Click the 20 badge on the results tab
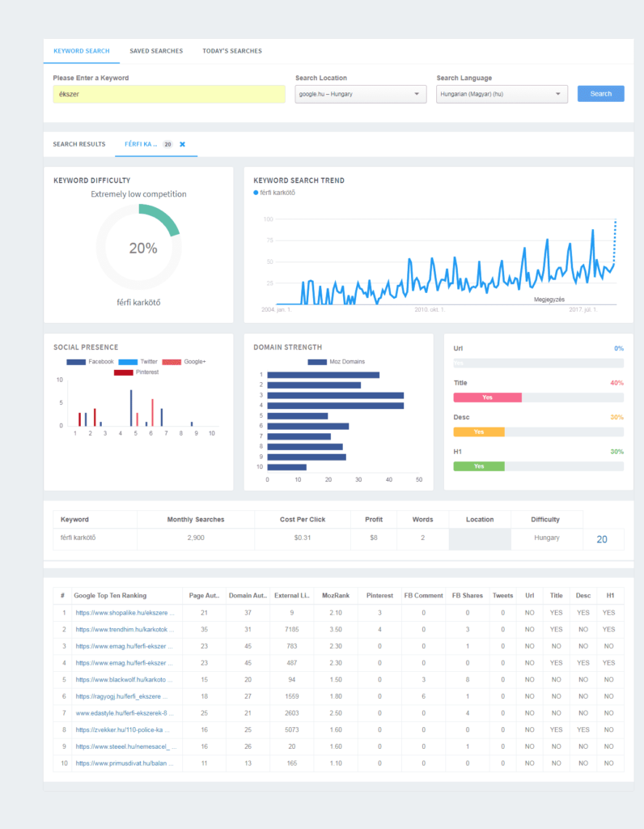The width and height of the screenshot is (644, 829). [167, 144]
